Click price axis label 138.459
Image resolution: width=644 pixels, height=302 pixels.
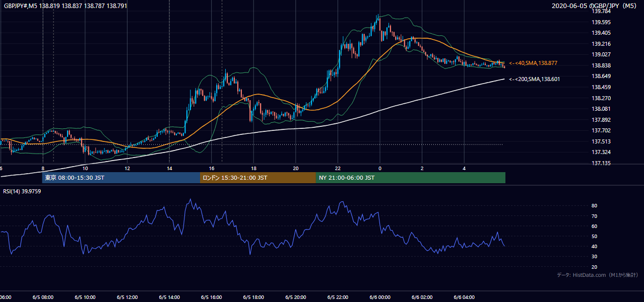(x=601, y=87)
